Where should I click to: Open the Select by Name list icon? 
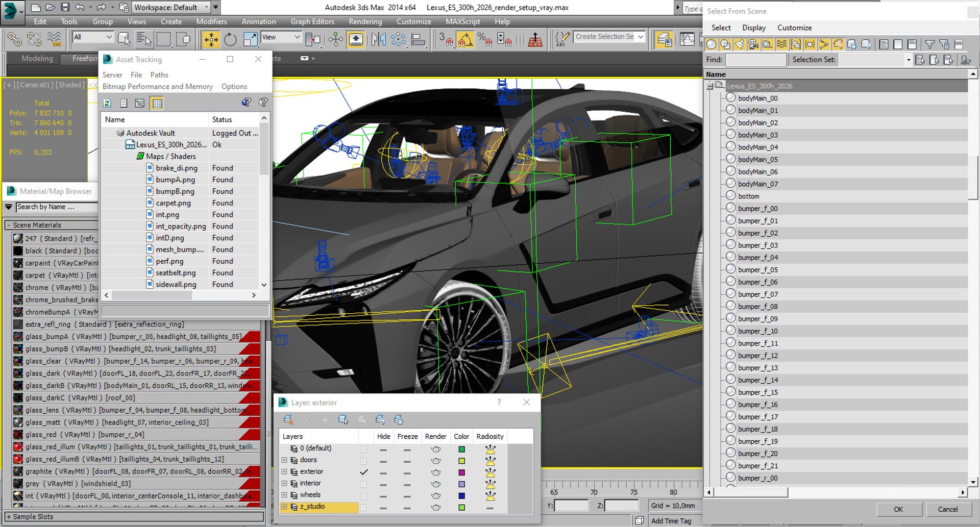[x=144, y=39]
